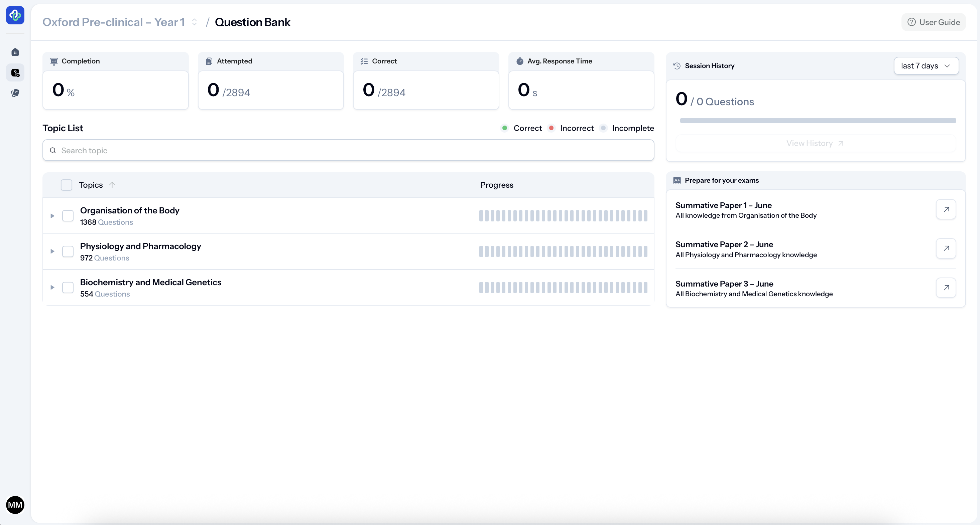Open the last 7 days dropdown
The height and width of the screenshot is (525, 980).
tap(926, 66)
